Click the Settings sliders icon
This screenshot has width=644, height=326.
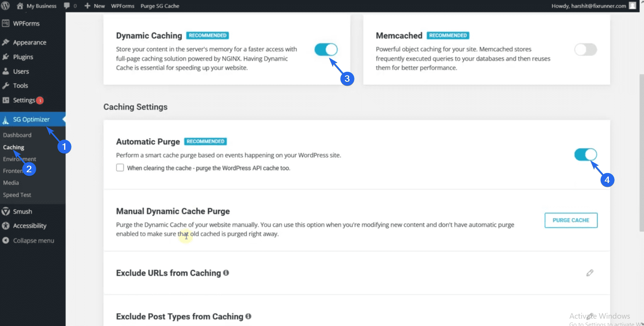click(6, 100)
